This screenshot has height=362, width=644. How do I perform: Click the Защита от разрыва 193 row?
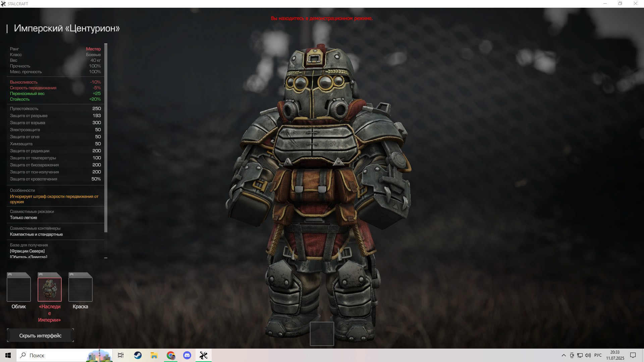tap(55, 116)
